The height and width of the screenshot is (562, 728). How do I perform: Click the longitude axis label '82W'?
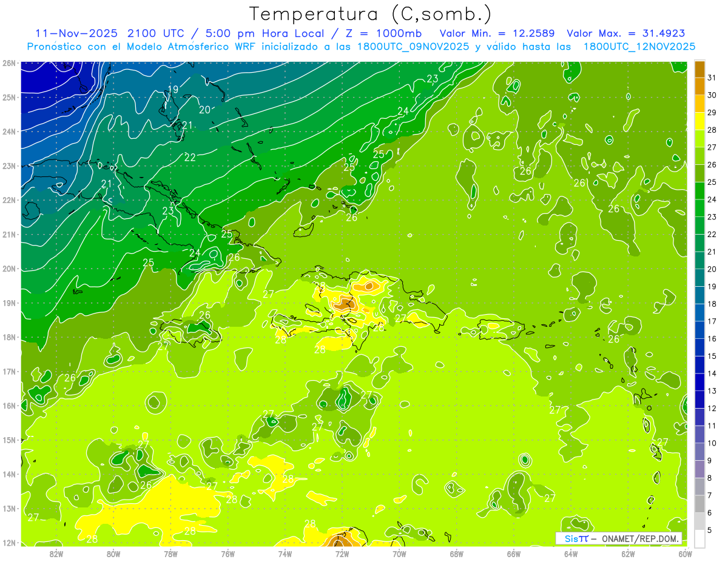pos(56,553)
